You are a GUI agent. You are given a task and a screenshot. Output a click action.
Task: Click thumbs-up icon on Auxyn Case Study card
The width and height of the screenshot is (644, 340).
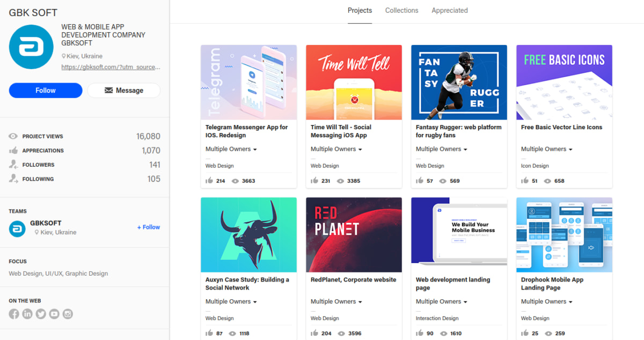click(209, 333)
